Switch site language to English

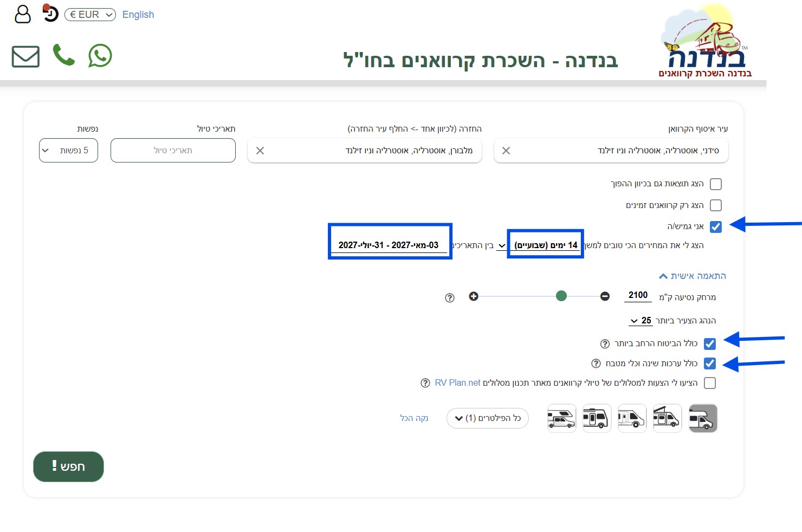[x=138, y=15]
